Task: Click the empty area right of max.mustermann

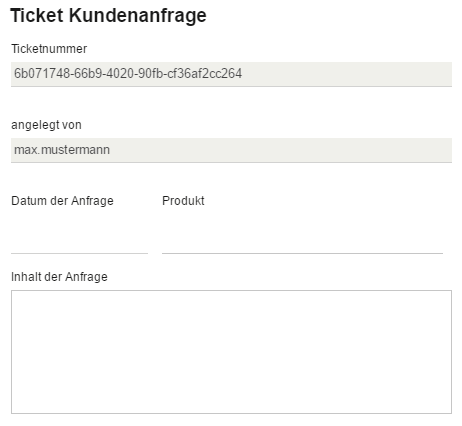Action: tap(281, 150)
